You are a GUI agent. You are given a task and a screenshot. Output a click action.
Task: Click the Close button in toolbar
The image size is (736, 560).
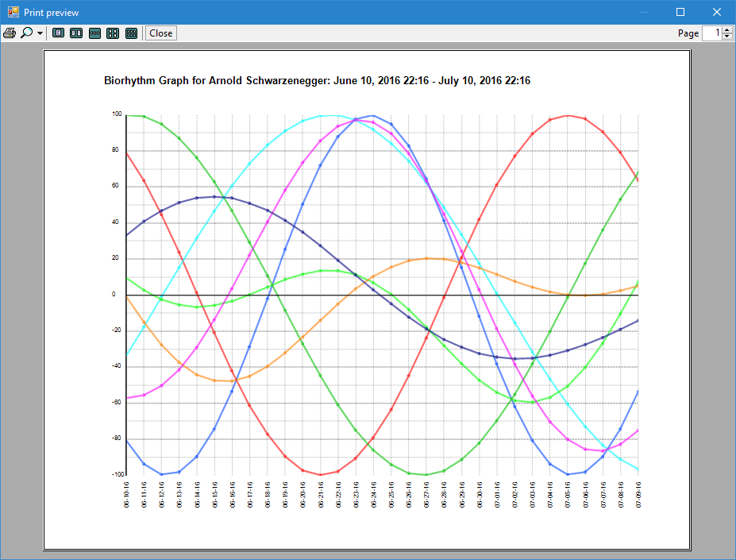pos(161,33)
